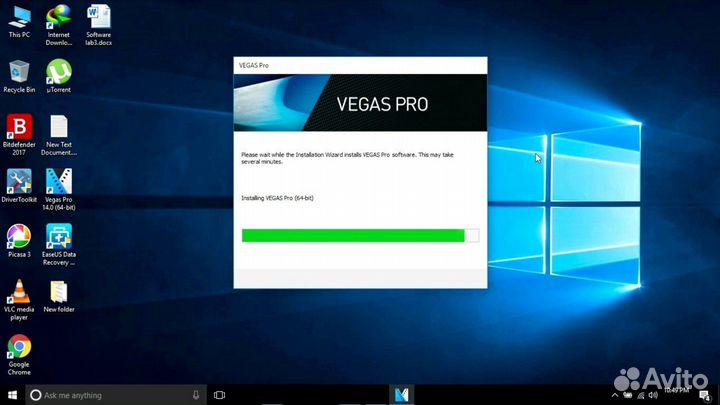Click the 'Please wait while the Installation Wizard' text
The width and height of the screenshot is (720, 405).
[x=347, y=158]
